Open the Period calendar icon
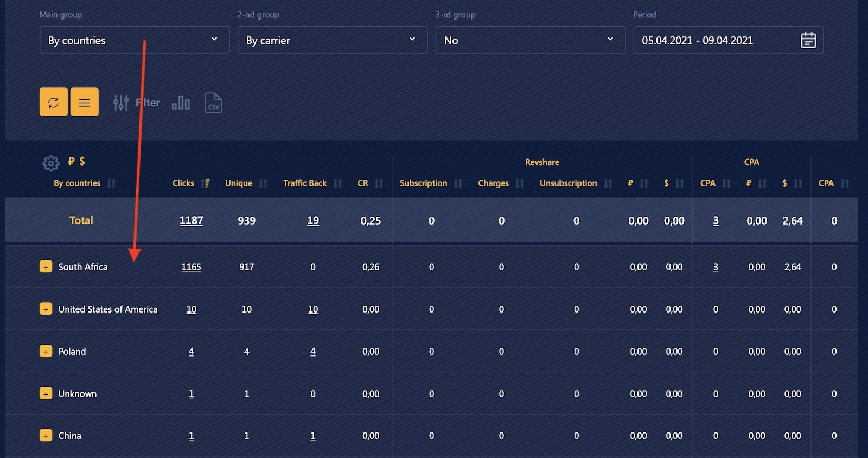This screenshot has width=868, height=458. [x=808, y=40]
